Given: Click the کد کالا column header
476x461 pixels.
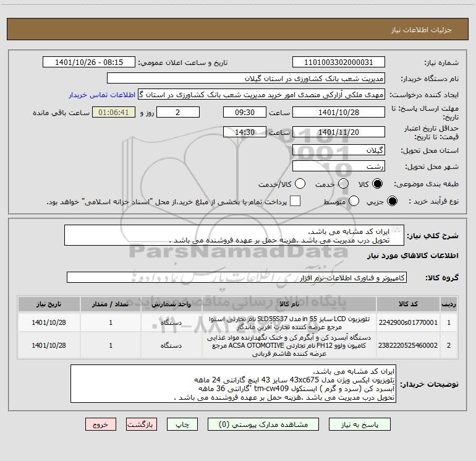Looking at the screenshot, I should tap(408, 304).
